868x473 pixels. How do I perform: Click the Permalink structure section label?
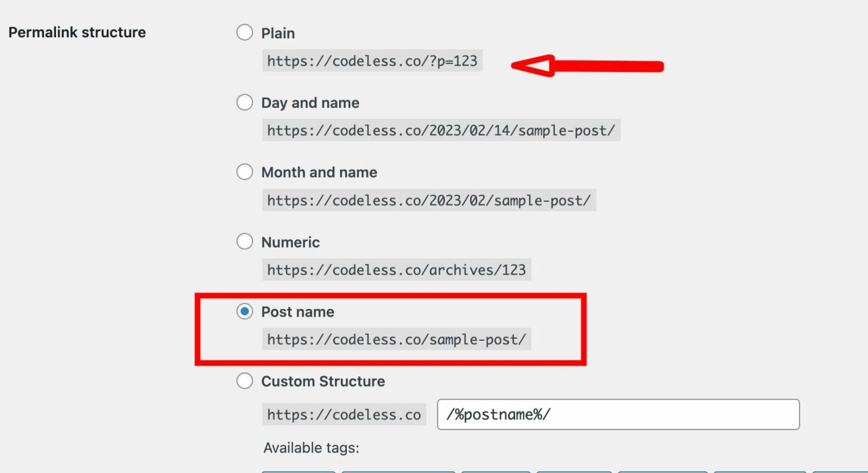[78, 32]
